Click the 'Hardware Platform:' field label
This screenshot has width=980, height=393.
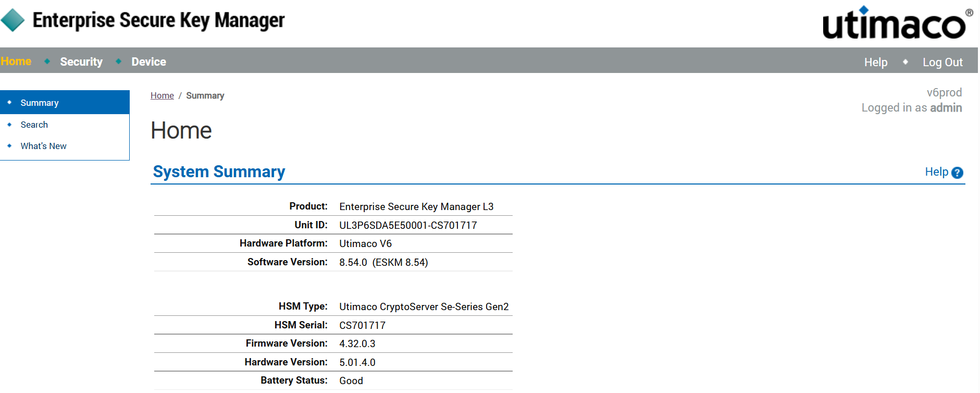pyautogui.click(x=283, y=243)
